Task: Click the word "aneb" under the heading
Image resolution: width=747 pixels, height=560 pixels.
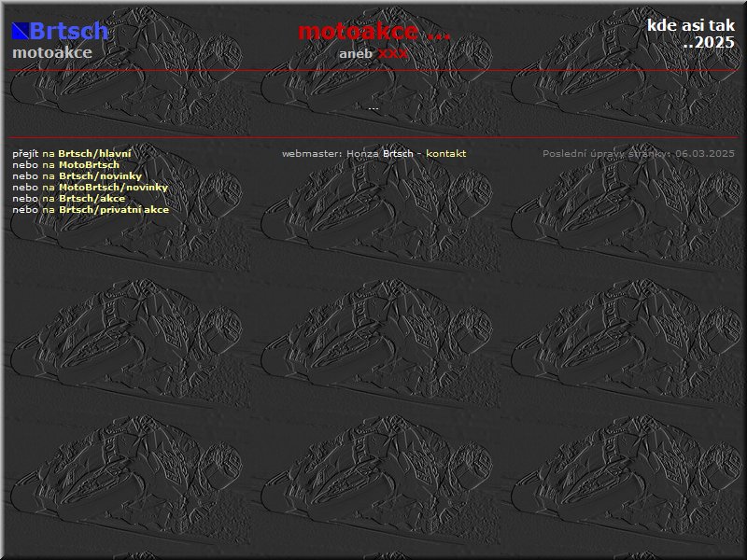Action: (356, 54)
